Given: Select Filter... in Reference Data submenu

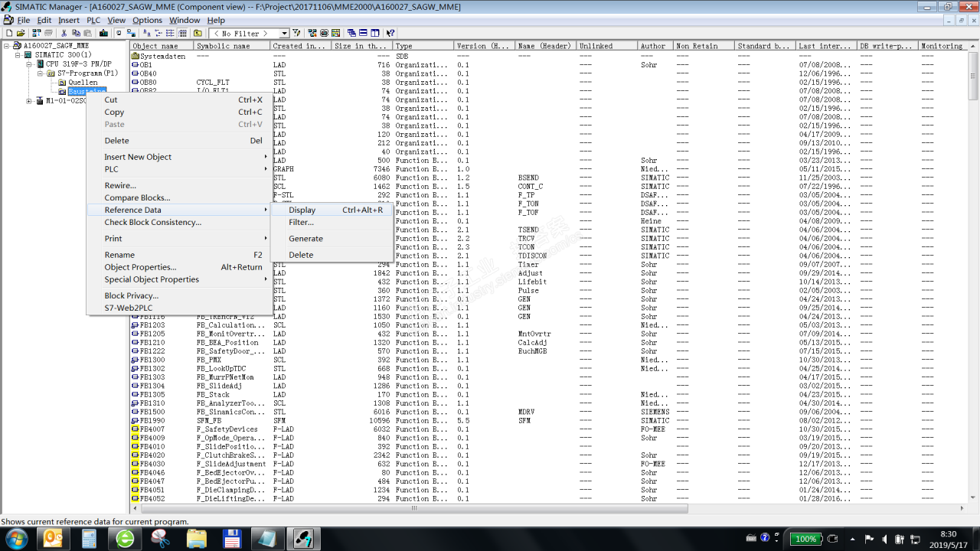Looking at the screenshot, I should point(332,222).
